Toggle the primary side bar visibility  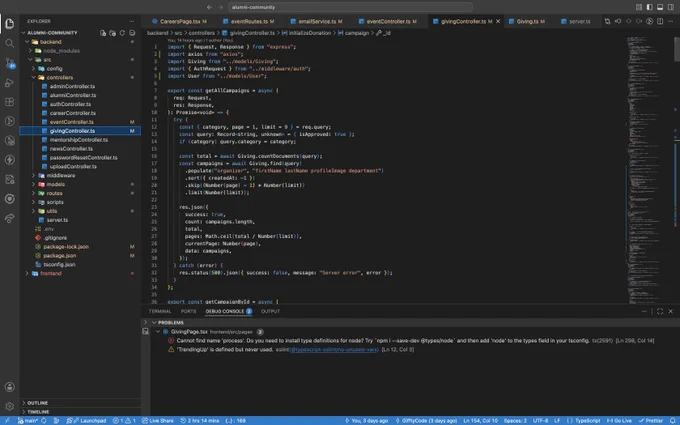[x=649, y=7]
